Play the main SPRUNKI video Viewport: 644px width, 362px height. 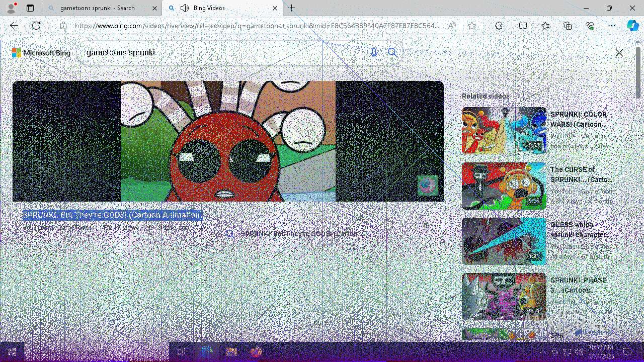pos(228,141)
